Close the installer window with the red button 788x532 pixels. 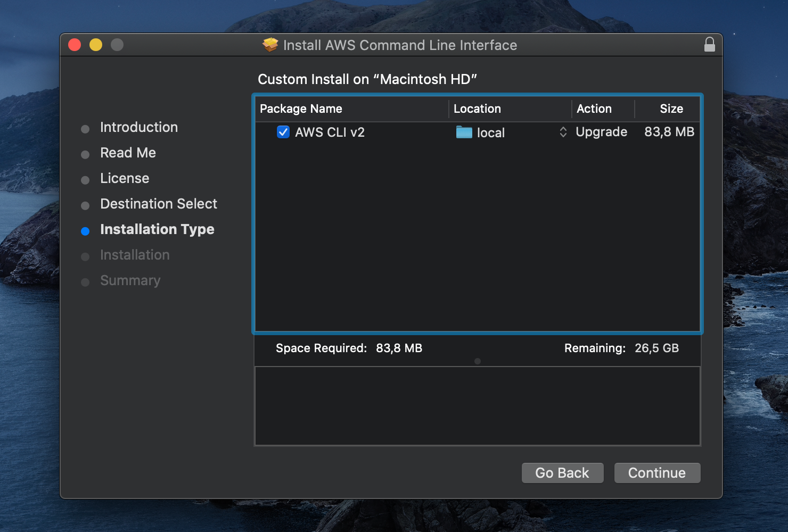pyautogui.click(x=75, y=45)
